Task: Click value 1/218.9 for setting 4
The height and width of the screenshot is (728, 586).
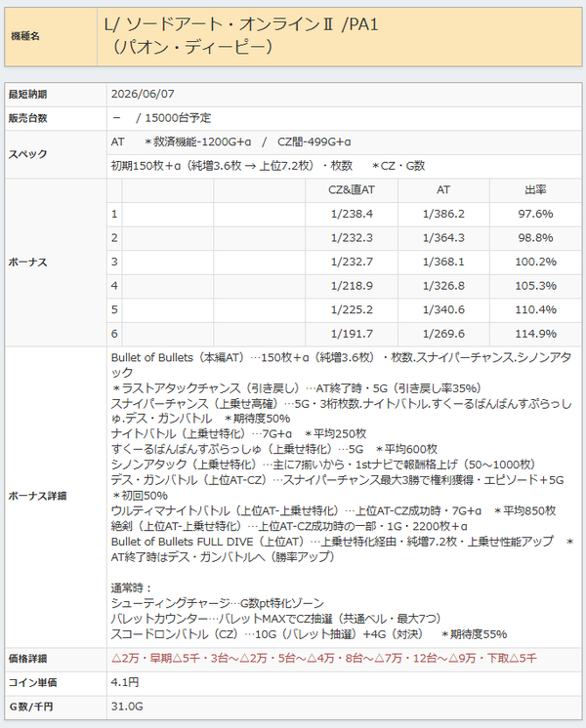Action: pos(352,286)
